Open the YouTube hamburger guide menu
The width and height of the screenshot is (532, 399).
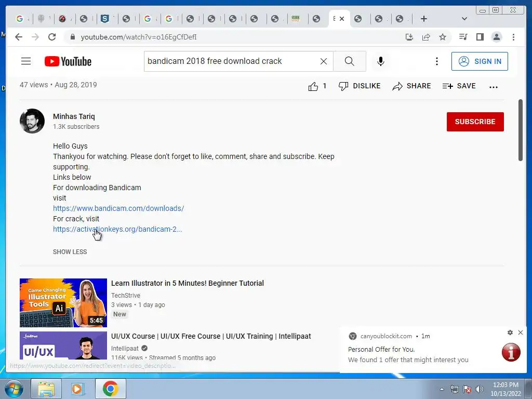26,61
